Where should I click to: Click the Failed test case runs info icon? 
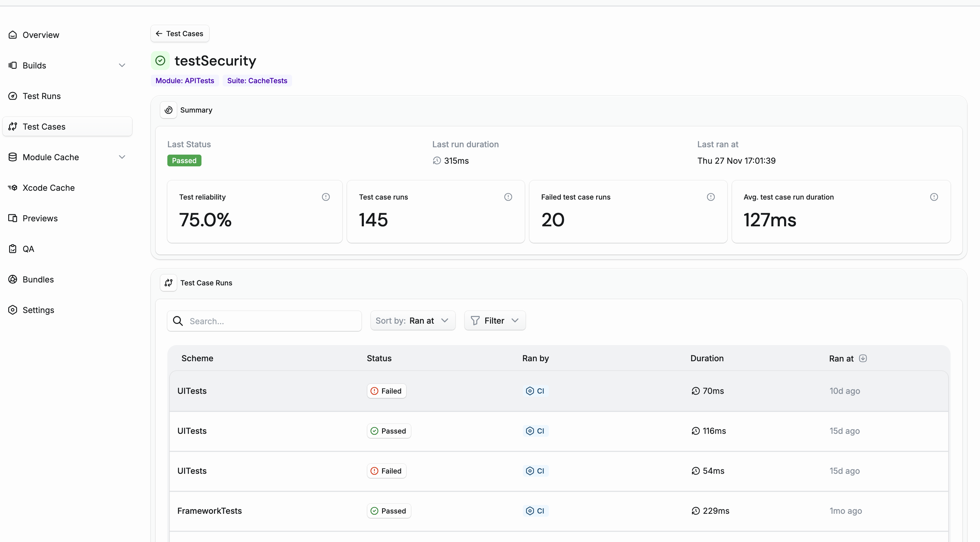(x=711, y=197)
